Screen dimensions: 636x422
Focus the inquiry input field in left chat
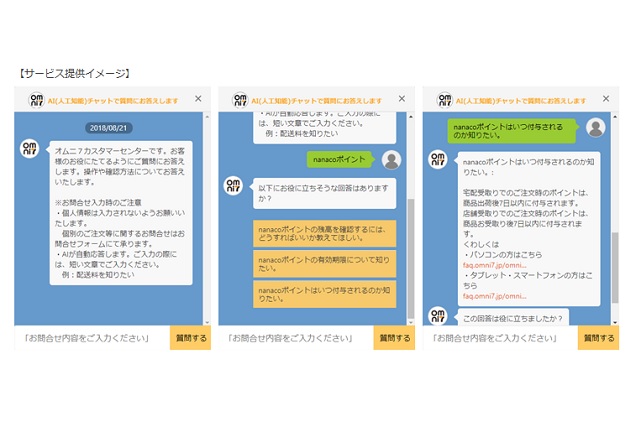pos(92,338)
